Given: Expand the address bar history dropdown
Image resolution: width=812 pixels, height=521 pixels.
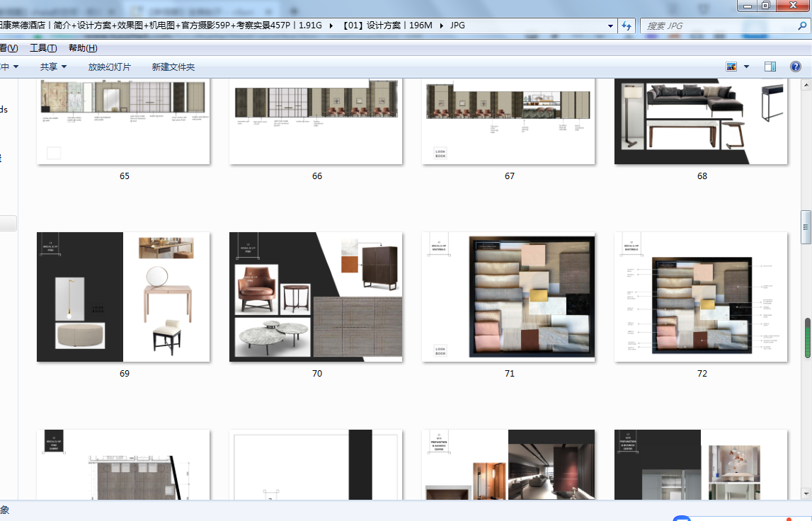Looking at the screenshot, I should point(610,25).
